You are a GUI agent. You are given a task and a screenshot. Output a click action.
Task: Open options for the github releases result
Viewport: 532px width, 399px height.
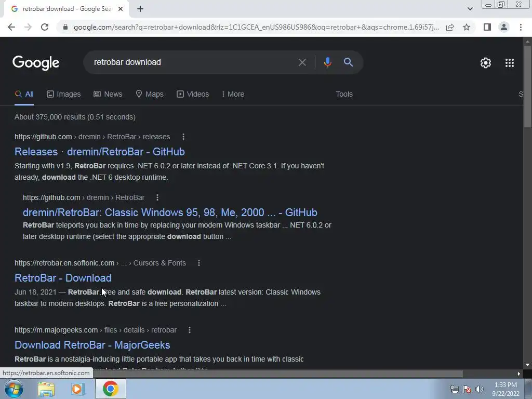pyautogui.click(x=183, y=137)
